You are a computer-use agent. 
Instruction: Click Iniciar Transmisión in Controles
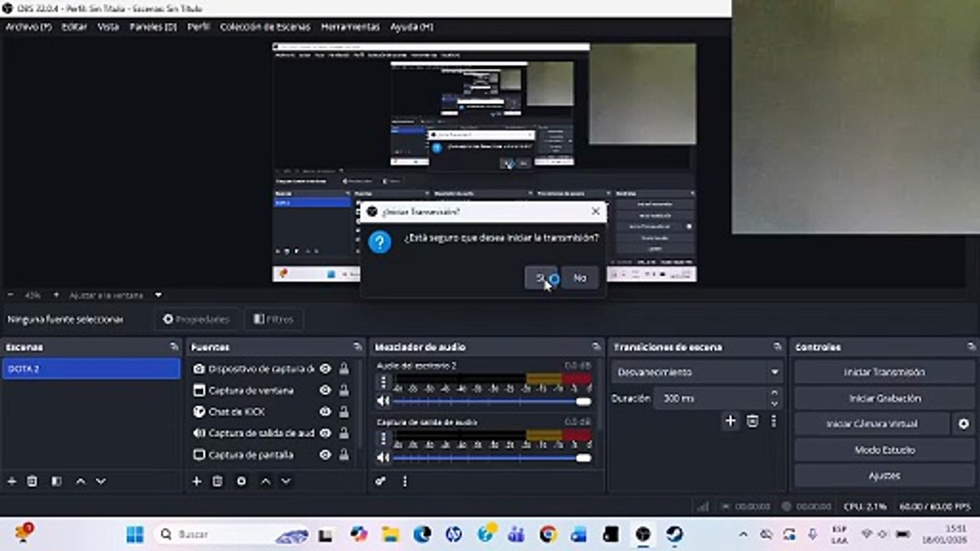(884, 372)
